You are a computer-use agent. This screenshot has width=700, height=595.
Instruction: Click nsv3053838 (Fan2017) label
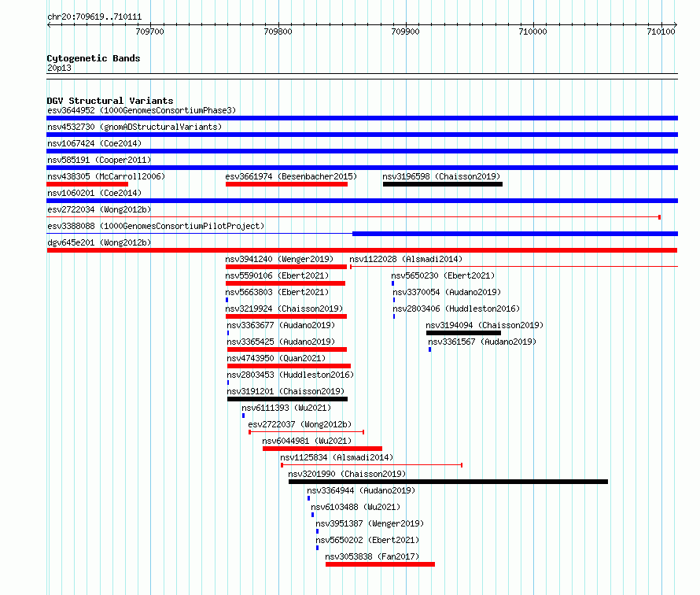[x=372, y=556]
